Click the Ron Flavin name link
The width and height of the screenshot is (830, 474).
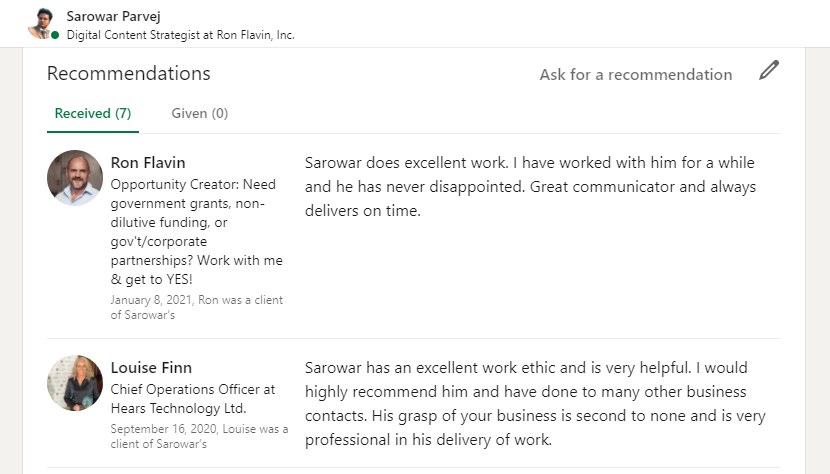click(148, 163)
